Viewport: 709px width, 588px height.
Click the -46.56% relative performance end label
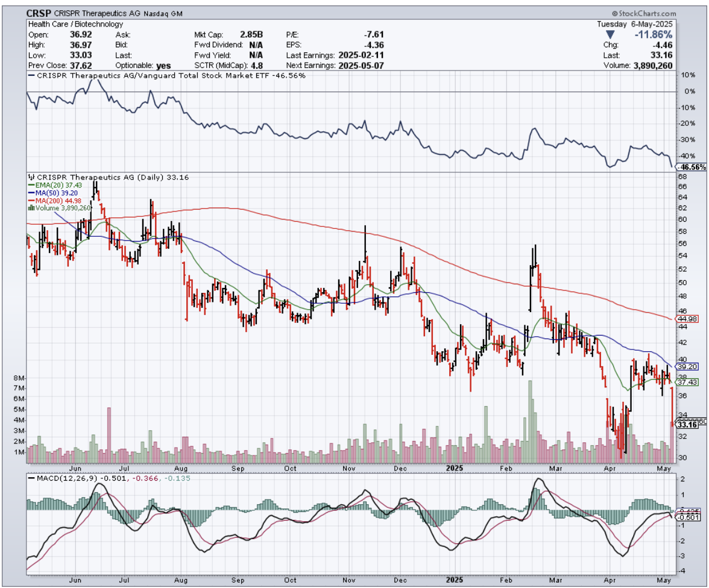coord(691,167)
